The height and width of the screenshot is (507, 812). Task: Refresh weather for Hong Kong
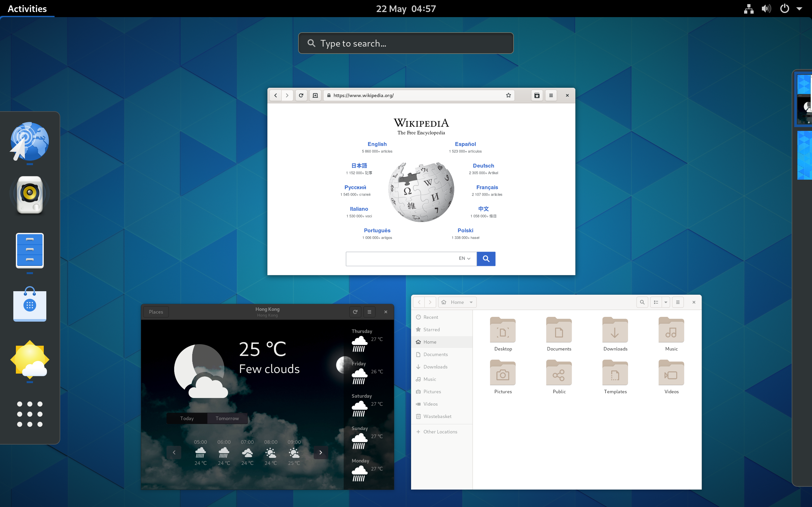pos(355,312)
